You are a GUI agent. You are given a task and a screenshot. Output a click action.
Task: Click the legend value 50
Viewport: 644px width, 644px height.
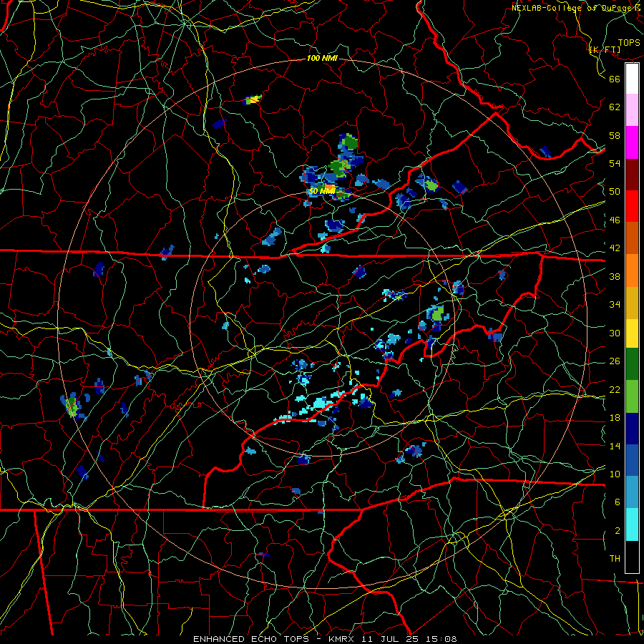[x=615, y=192]
